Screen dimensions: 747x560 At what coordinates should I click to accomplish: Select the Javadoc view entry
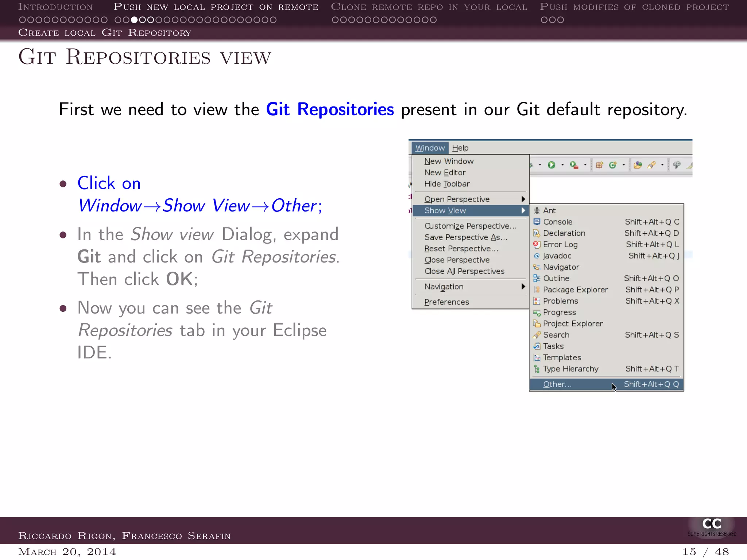(x=606, y=256)
